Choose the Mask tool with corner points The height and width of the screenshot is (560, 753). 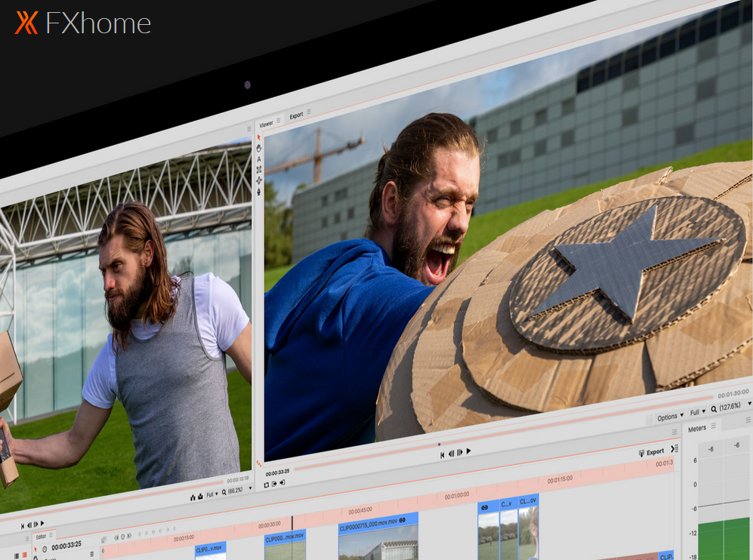pyautogui.click(x=259, y=170)
